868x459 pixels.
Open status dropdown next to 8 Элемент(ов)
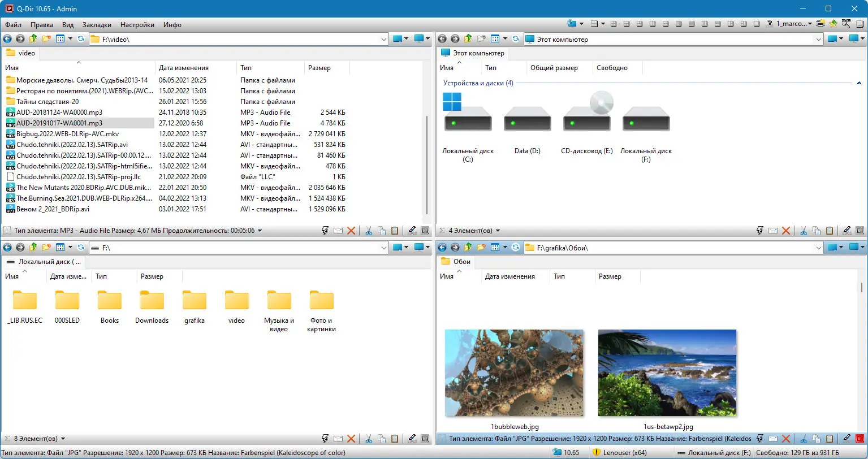point(63,439)
